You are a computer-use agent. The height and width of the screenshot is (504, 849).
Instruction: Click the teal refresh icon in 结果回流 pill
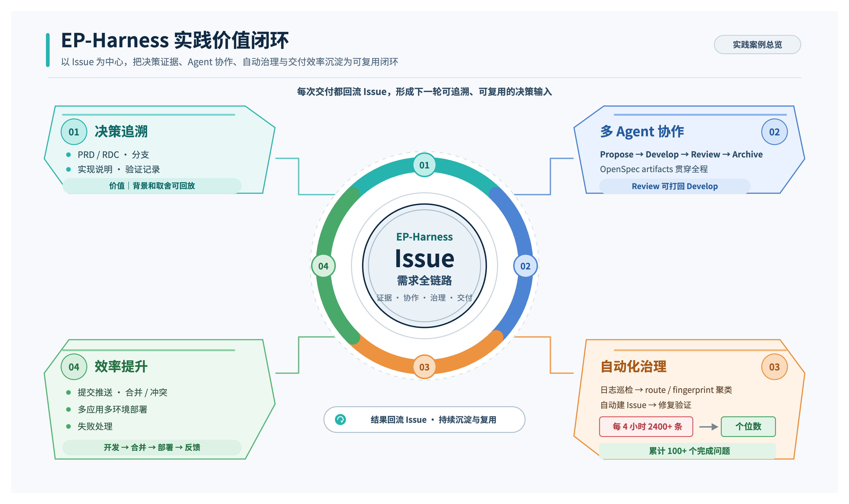pyautogui.click(x=340, y=420)
